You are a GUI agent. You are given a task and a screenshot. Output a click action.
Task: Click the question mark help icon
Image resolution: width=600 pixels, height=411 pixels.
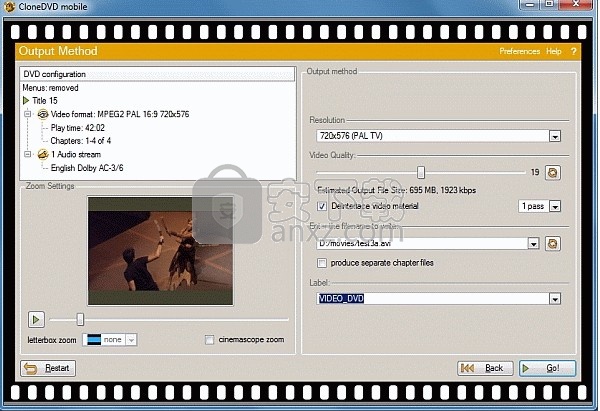(573, 51)
